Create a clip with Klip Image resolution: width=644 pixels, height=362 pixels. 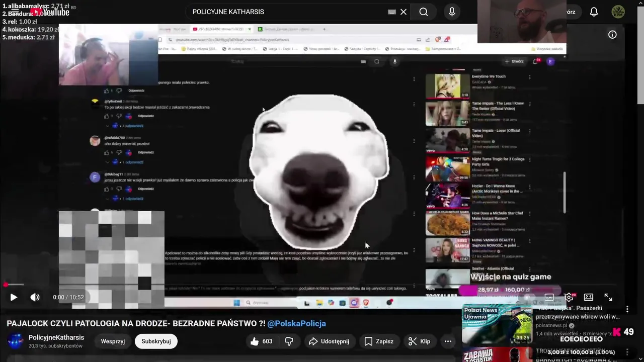point(419,341)
